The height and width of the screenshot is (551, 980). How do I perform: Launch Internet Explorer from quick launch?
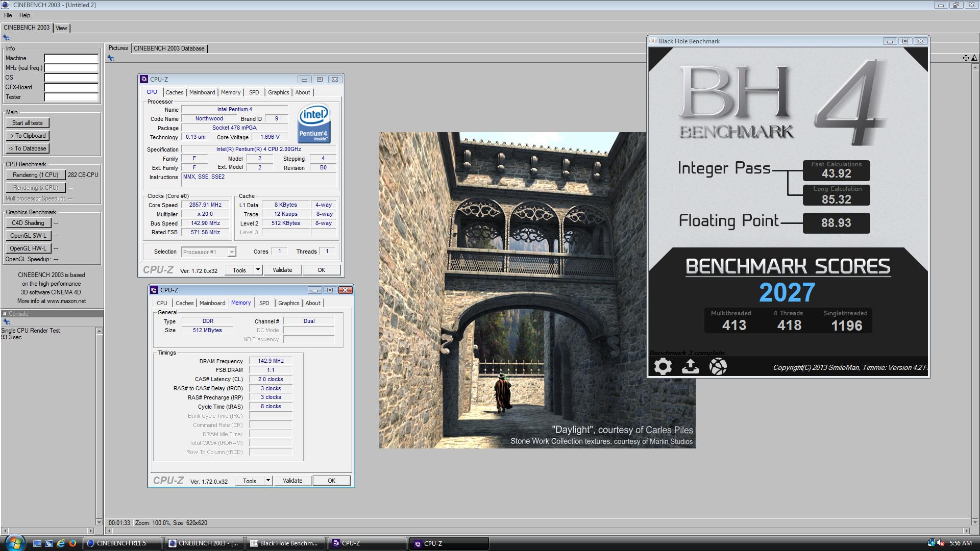(61, 543)
